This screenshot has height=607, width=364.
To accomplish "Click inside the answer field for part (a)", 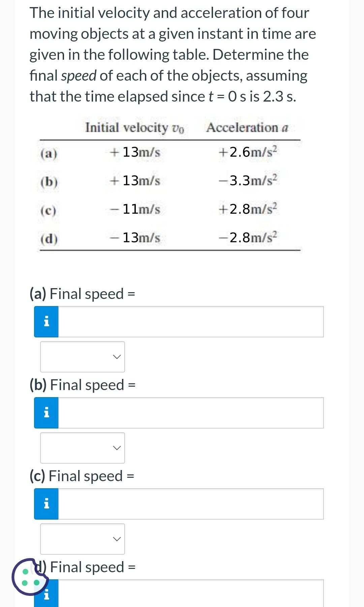I will [192, 322].
